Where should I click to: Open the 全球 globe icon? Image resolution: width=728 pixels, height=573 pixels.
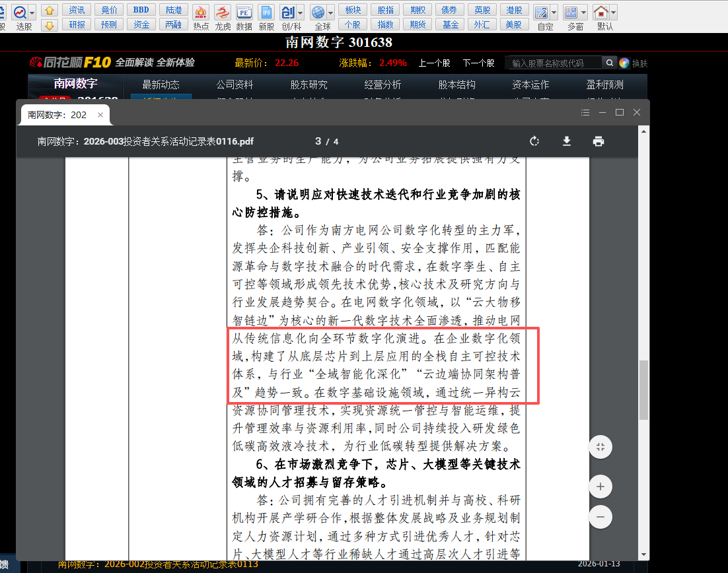tap(318, 13)
